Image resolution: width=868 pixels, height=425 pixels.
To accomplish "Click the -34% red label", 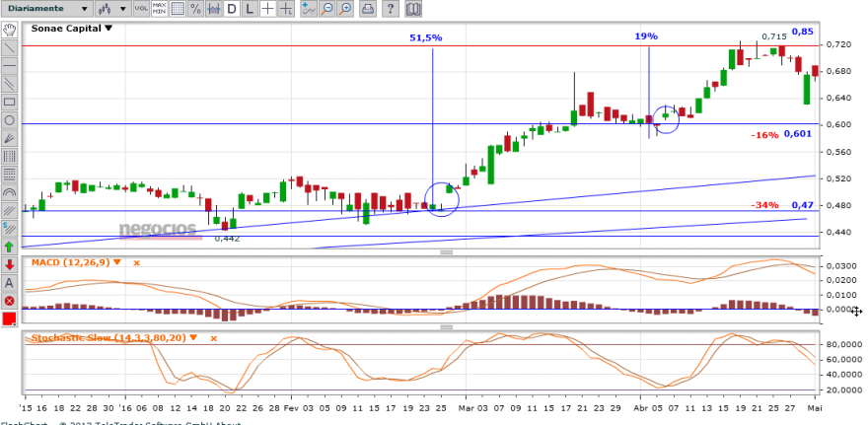I will [x=764, y=205].
